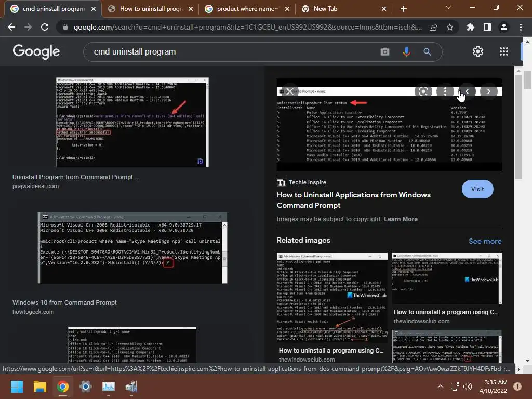Click Chrome taskbar icon
Image resolution: width=532 pixels, height=399 pixels.
tap(63, 387)
